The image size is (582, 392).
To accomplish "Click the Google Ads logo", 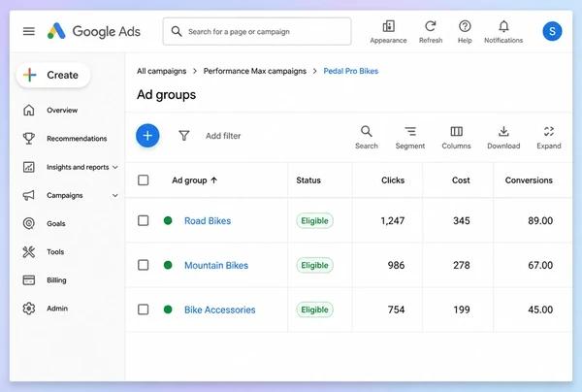I will (94, 31).
